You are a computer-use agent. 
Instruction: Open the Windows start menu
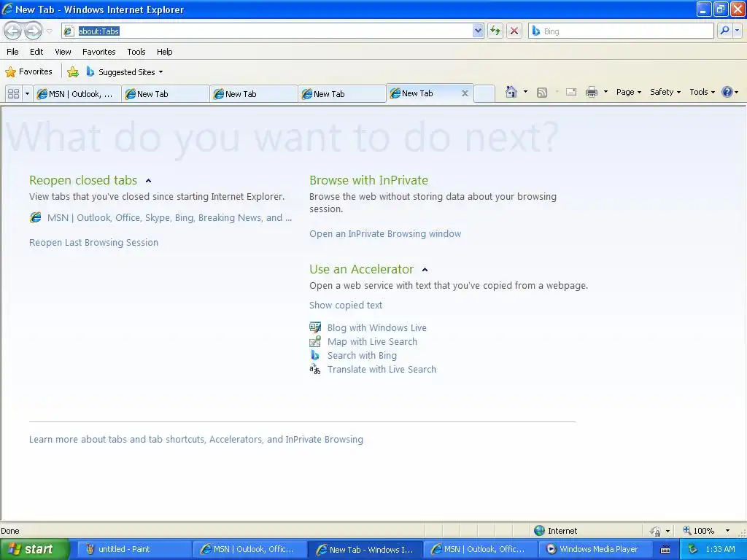(34, 549)
